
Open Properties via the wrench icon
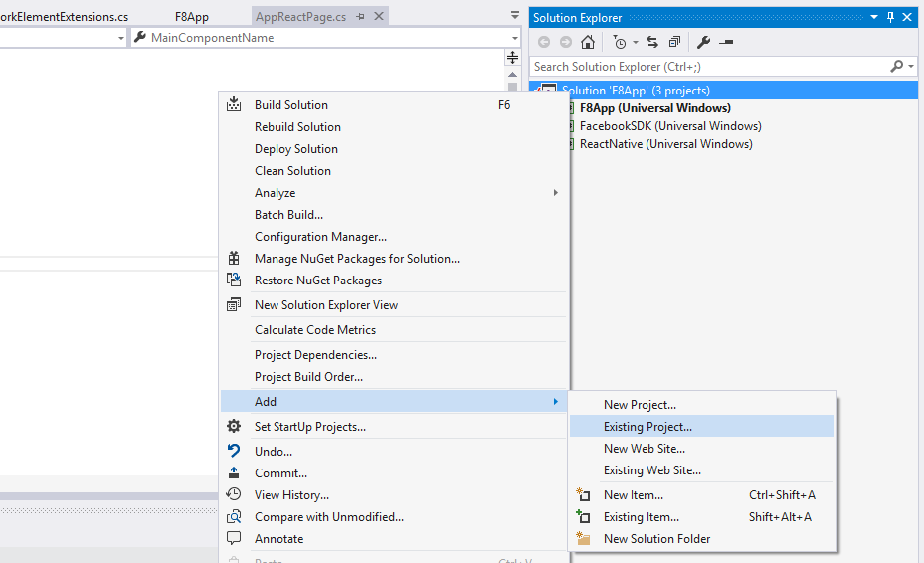[x=704, y=42]
